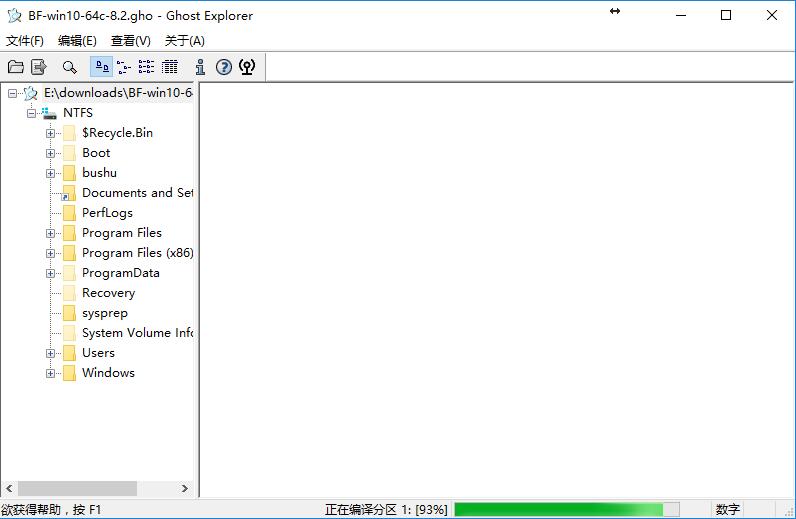Click the Open image file toolbar icon
Image resolution: width=796 pixels, height=519 pixels.
pos(16,67)
